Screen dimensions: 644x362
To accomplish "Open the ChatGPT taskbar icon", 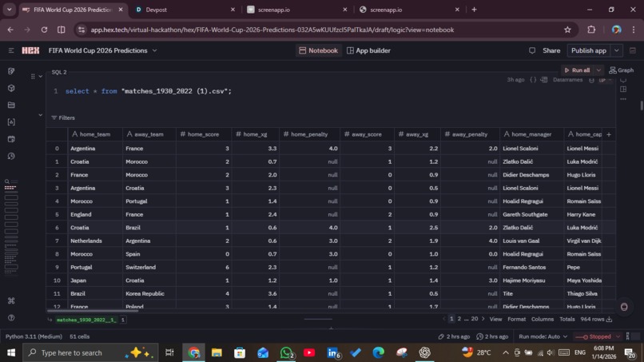I will coord(425,352).
